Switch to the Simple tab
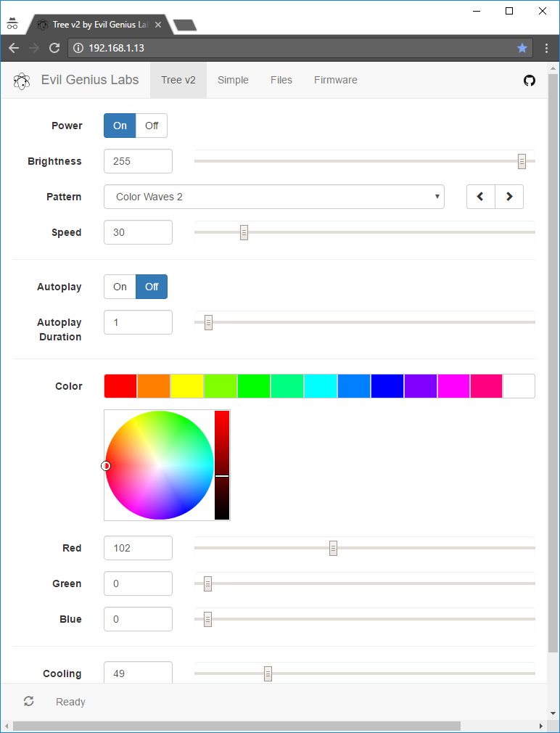The width and height of the screenshot is (560, 733). coord(233,80)
